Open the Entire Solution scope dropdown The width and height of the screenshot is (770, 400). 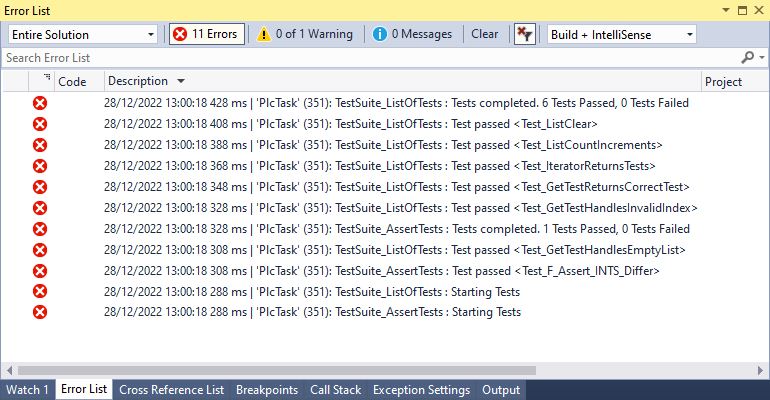coord(82,35)
